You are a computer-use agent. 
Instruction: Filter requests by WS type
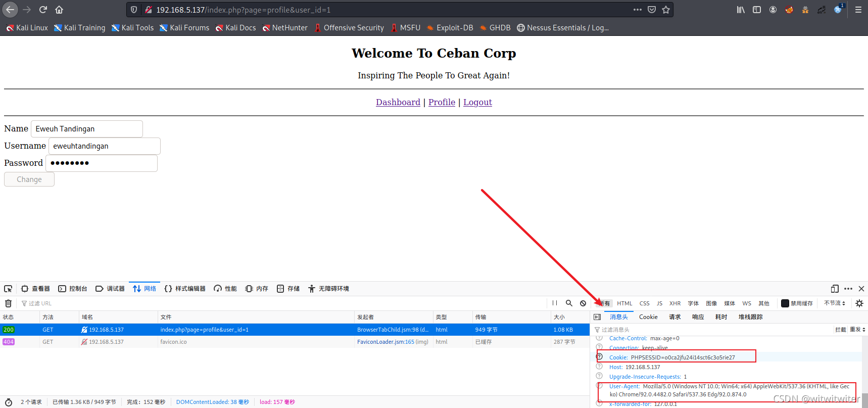pos(747,303)
